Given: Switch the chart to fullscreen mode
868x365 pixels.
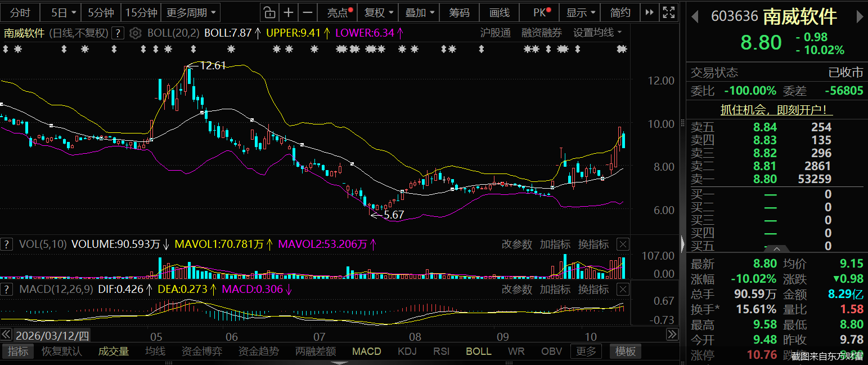Looking at the screenshot, I should pyautogui.click(x=668, y=12).
